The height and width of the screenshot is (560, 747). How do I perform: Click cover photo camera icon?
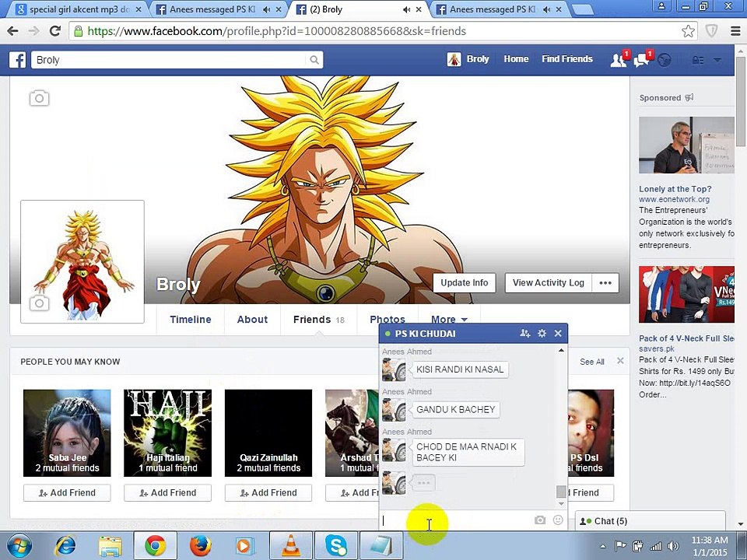pyautogui.click(x=39, y=98)
